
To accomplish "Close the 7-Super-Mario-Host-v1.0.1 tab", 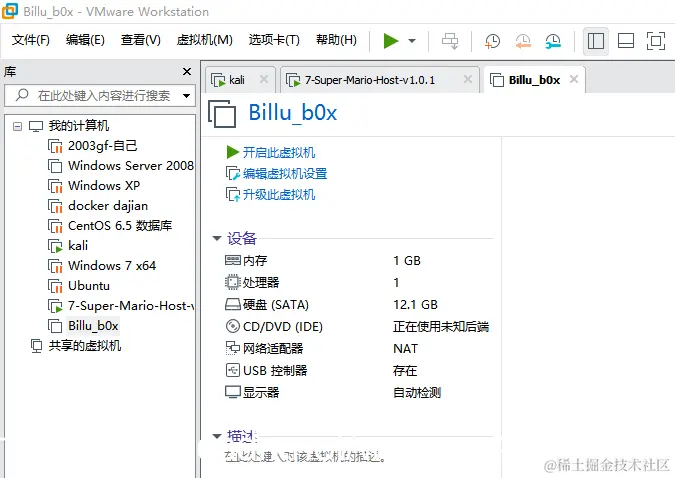I will coord(468,79).
